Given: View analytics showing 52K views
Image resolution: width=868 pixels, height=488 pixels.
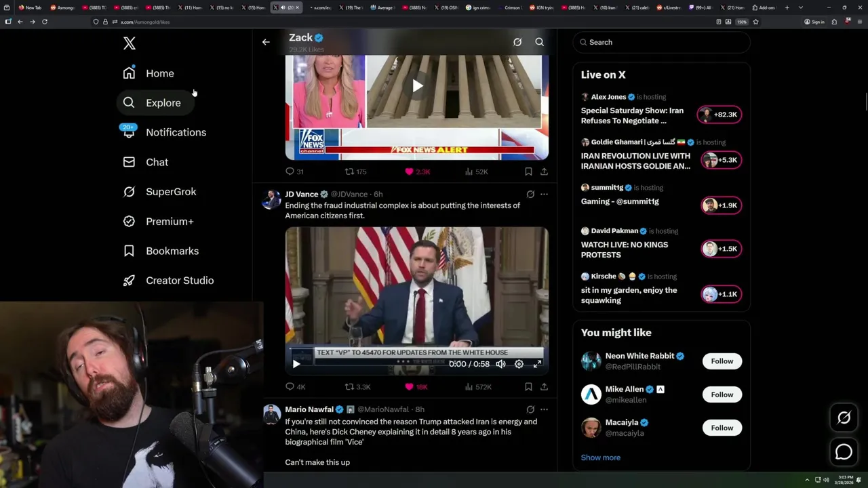Looking at the screenshot, I should pos(477,171).
